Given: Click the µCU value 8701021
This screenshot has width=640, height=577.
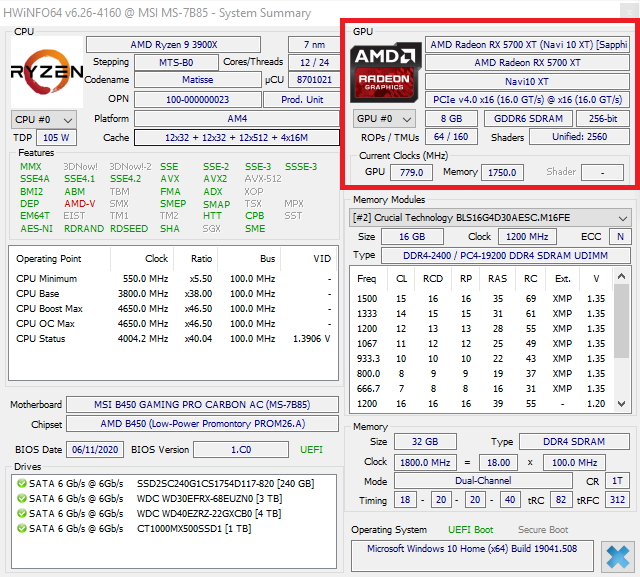Looking at the screenshot, I should [x=314, y=80].
